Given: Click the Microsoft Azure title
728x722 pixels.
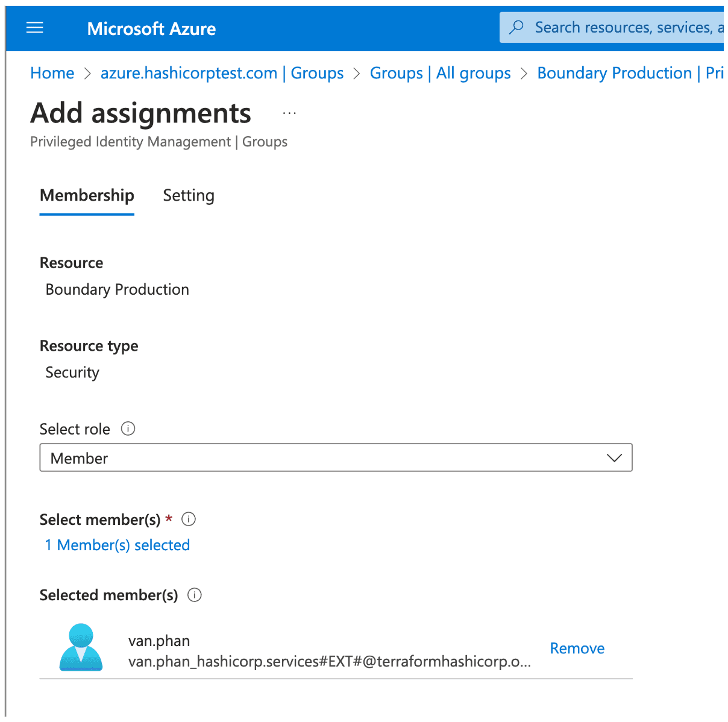Looking at the screenshot, I should [151, 29].
